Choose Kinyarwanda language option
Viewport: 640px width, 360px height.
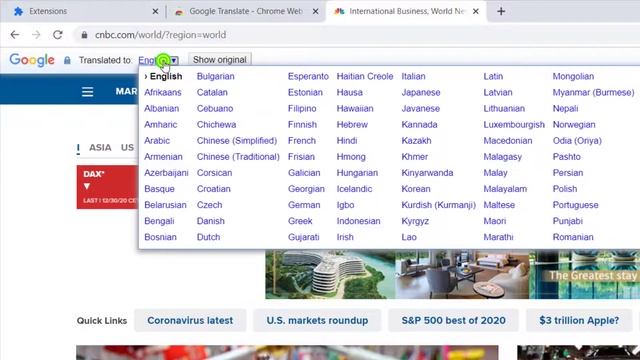pyautogui.click(x=427, y=173)
